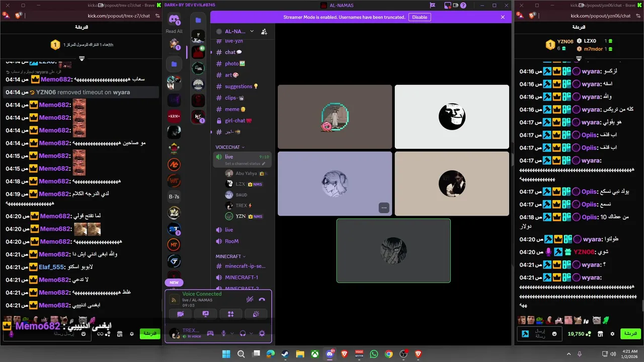
Task: Open the Discord help question mark icon
Action: 463,6
